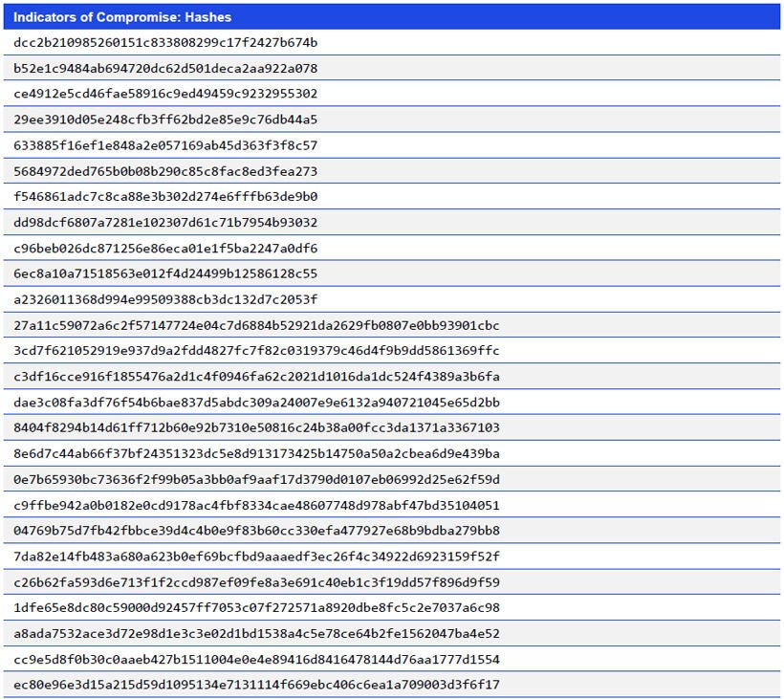Select the hash starting with dcc2b210985260151c

click(x=167, y=42)
